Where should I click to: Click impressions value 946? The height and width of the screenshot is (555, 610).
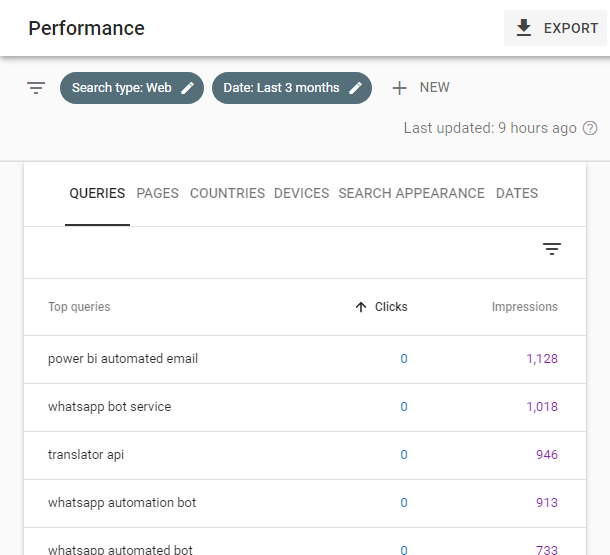[547, 454]
